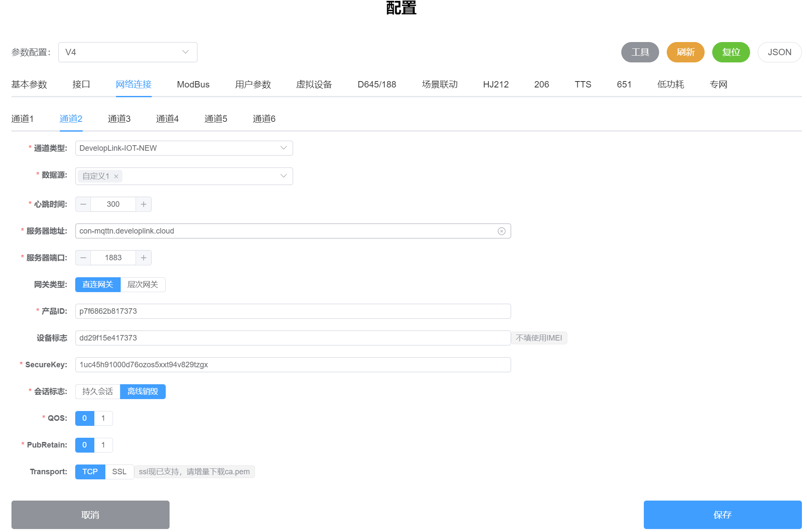807x532 pixels.
Task: Click the ssl现已支持 ca.pem hint text
Action: tap(194, 472)
